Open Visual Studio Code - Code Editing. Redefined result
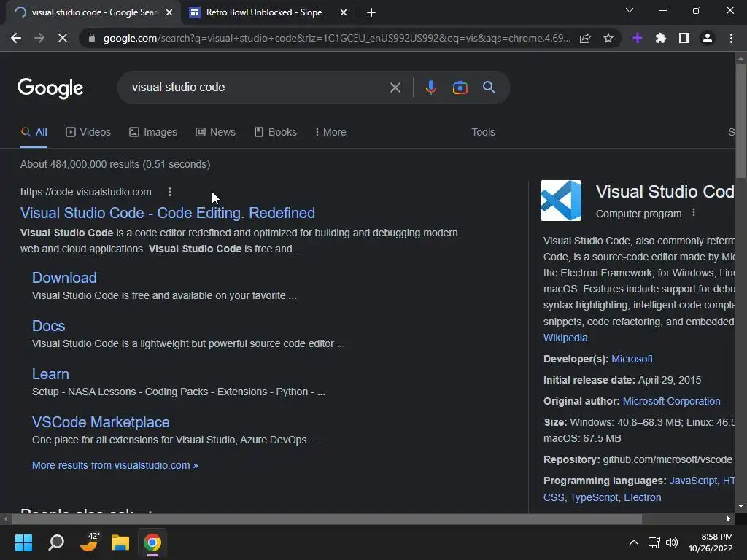This screenshot has width=747, height=560. [x=168, y=213]
